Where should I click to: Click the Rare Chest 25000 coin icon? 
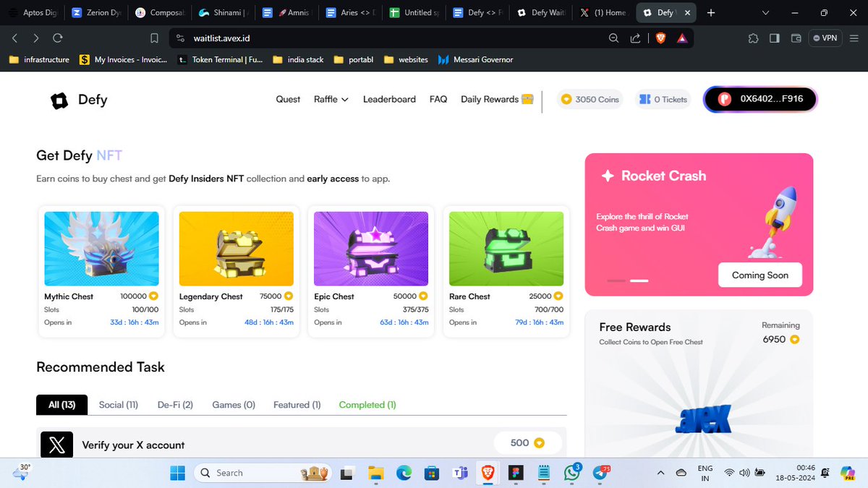coord(558,296)
